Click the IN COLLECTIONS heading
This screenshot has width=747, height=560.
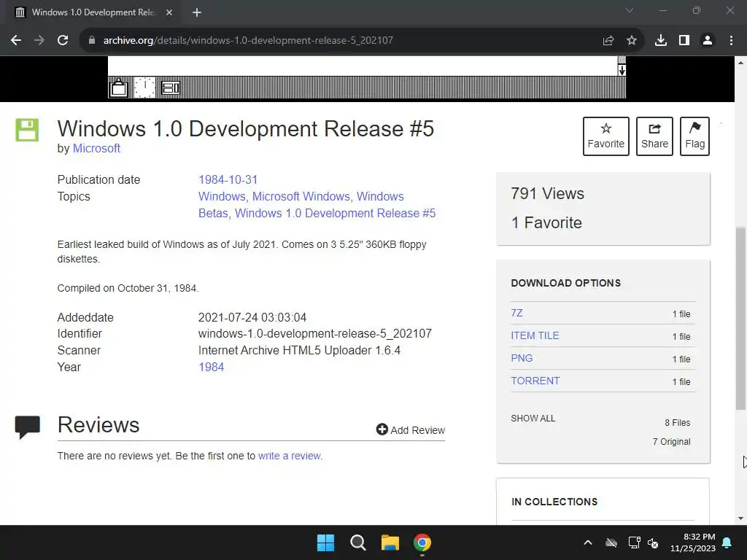(x=554, y=502)
